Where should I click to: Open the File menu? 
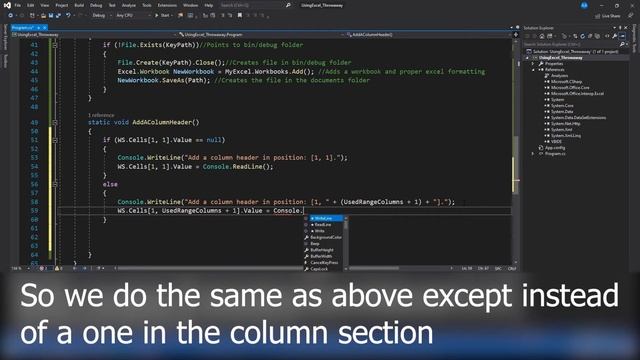pyautogui.click(x=18, y=5)
